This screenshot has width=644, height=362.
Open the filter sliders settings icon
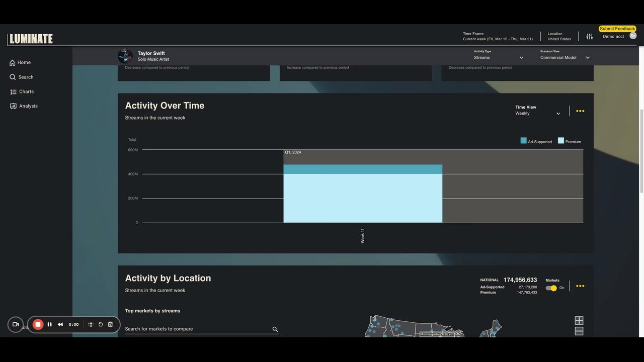point(589,36)
